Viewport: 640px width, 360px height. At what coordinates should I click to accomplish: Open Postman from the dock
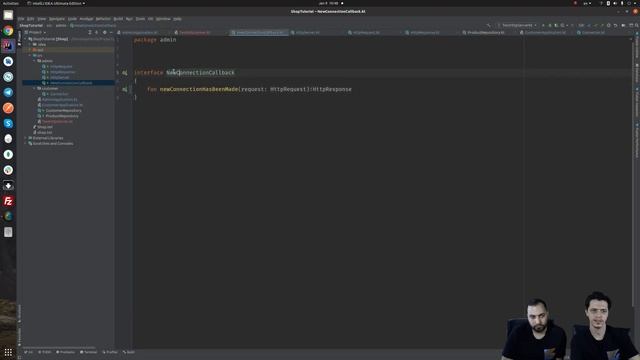[8, 108]
